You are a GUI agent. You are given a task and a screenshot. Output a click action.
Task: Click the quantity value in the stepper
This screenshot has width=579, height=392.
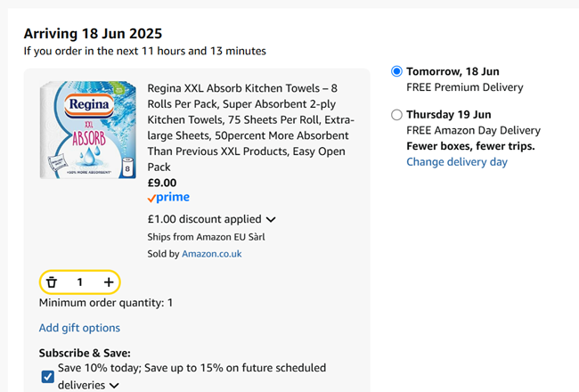point(79,282)
